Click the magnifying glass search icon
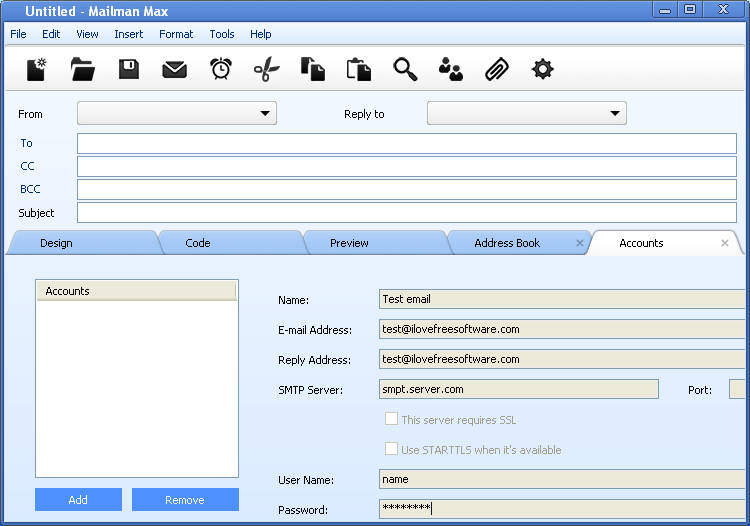750x526 pixels. [x=405, y=69]
